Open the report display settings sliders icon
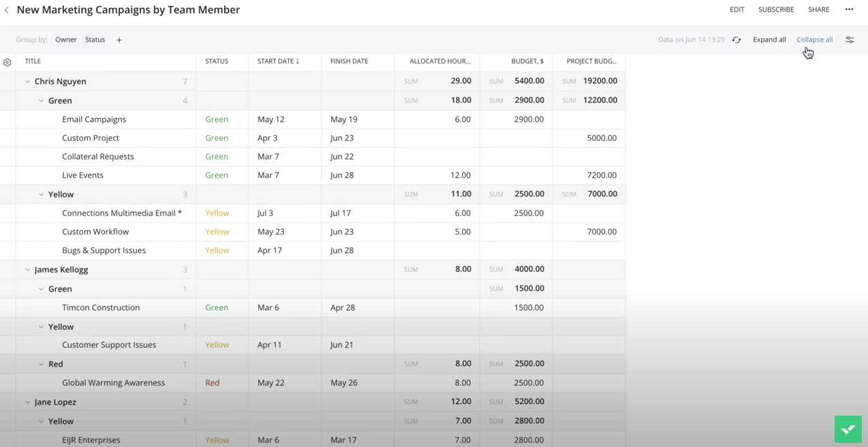Viewport: 868px width, 447px height. pyautogui.click(x=850, y=40)
